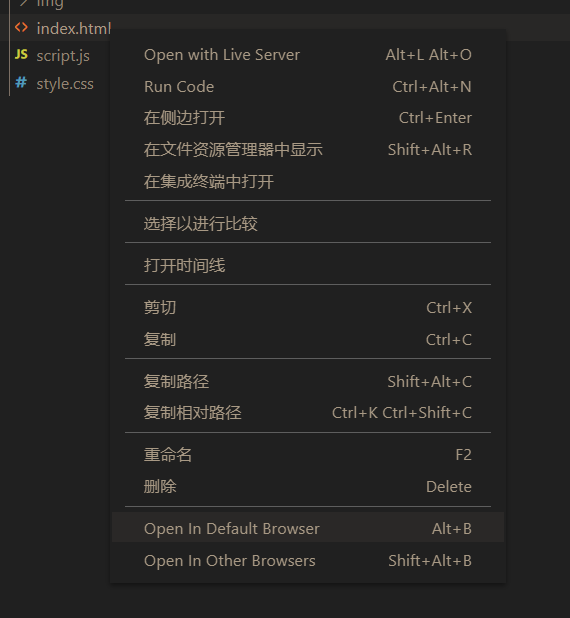Expand the img folder chevron
The height and width of the screenshot is (618, 570).
click(24, 3)
